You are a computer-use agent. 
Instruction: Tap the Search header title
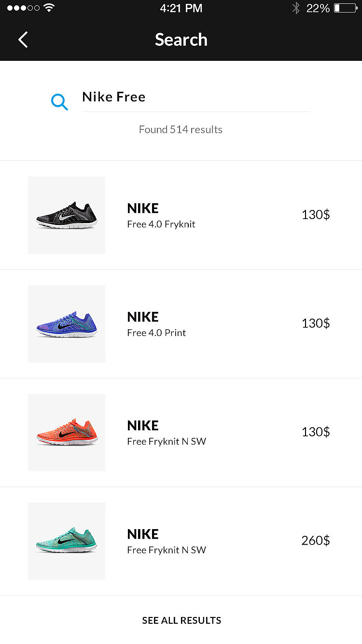181,40
